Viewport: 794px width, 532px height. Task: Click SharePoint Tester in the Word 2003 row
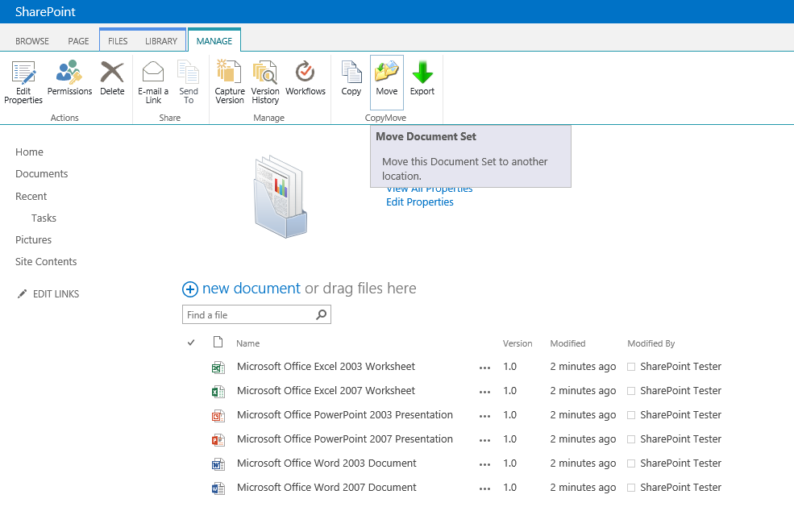tap(680, 463)
